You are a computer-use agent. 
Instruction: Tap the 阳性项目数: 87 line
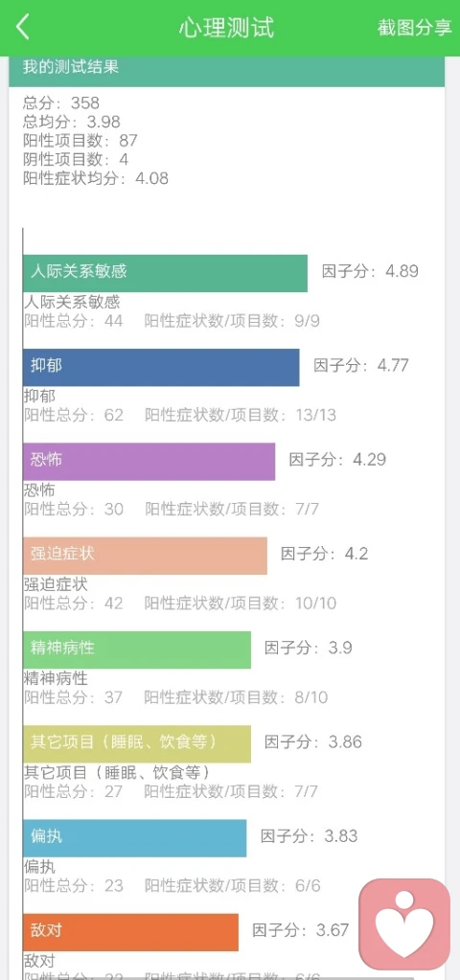pos(80,141)
